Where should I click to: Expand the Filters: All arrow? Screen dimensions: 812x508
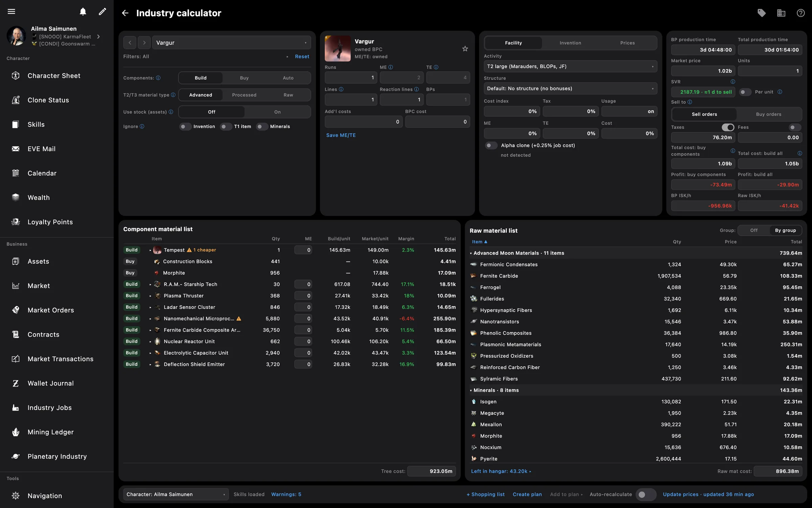point(287,57)
